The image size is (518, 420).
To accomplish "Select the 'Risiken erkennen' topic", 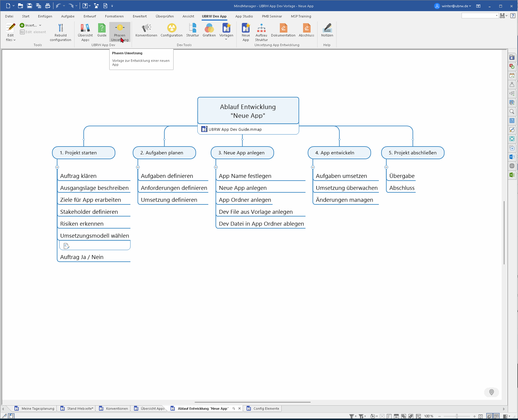I will coord(82,224).
